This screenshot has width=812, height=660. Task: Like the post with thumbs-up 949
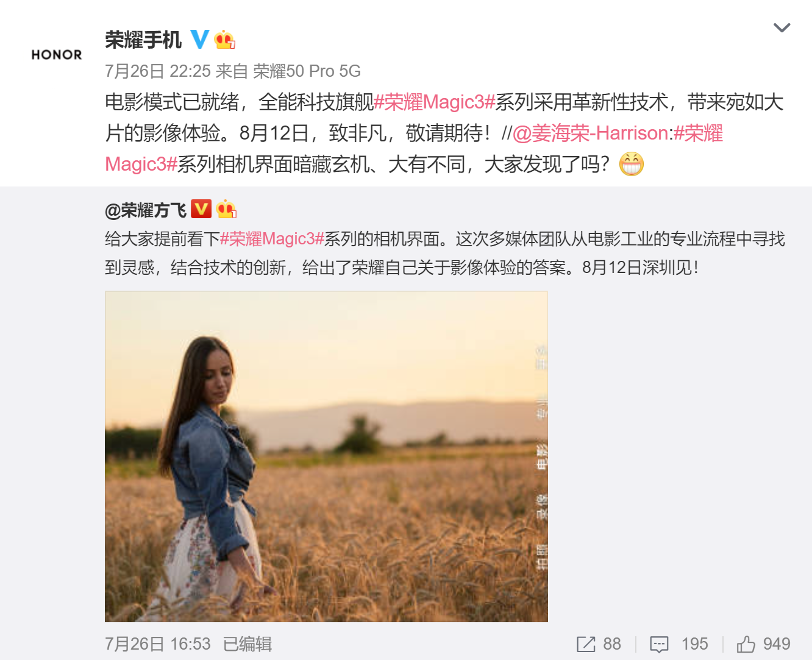746,644
